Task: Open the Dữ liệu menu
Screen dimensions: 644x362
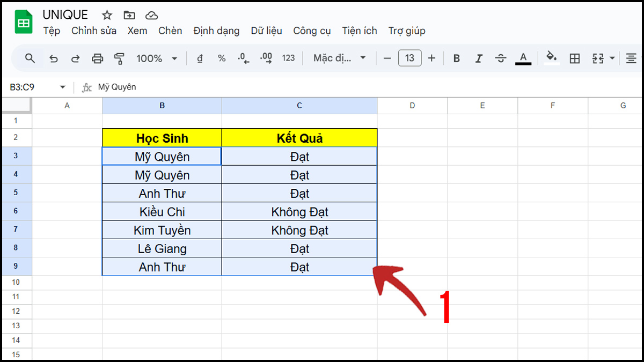Action: pos(266,31)
